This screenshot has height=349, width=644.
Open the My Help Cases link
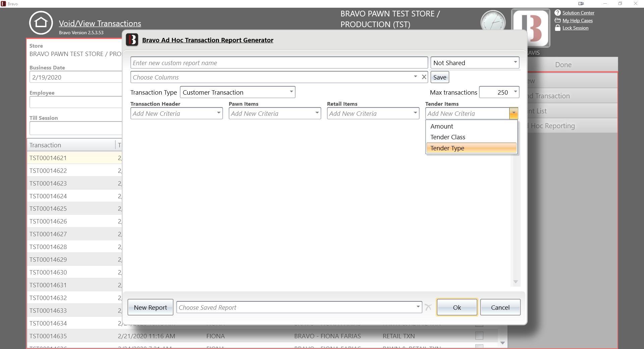coord(578,20)
